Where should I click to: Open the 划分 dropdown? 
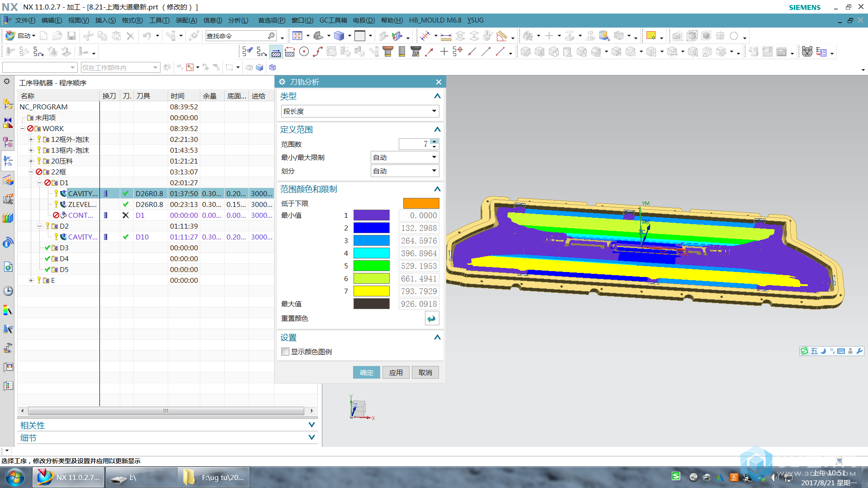click(x=405, y=171)
